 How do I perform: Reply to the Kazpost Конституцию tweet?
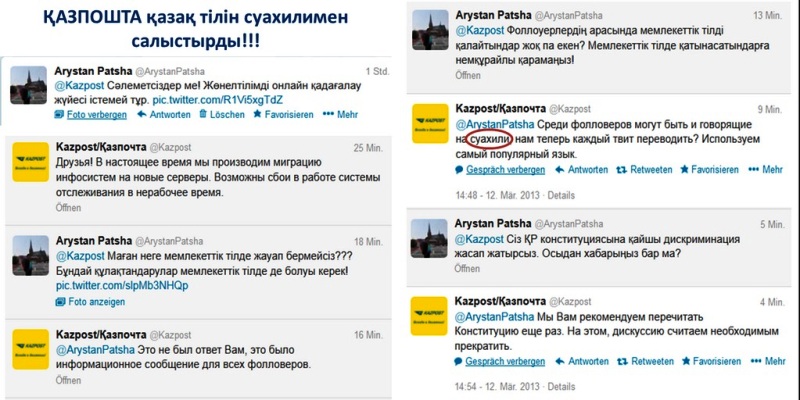pos(582,361)
